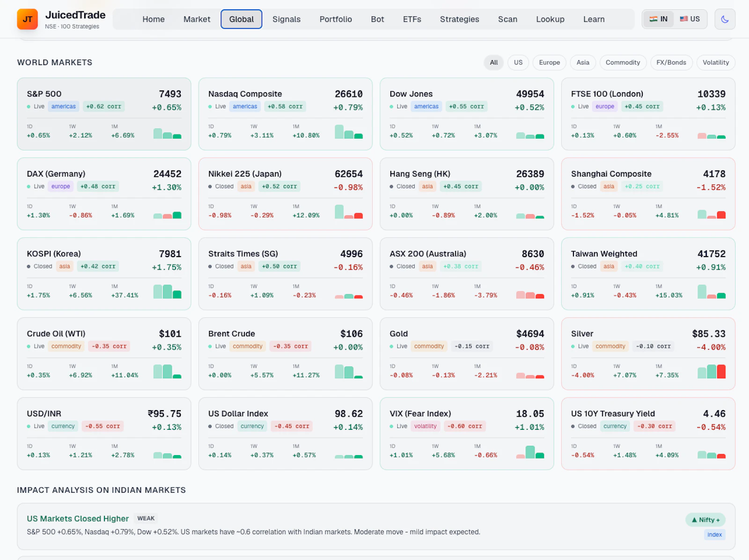The height and width of the screenshot is (560, 749).
Task: Open the Lookup tab
Action: pos(550,19)
